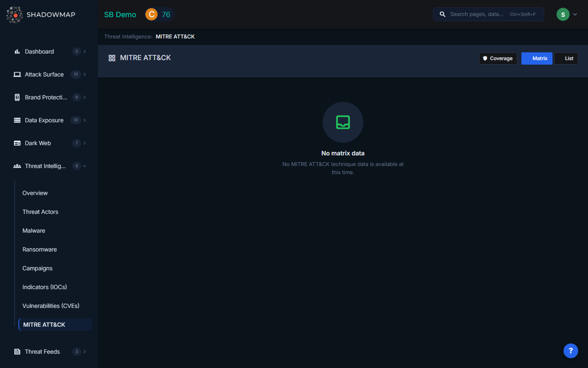Focus the Search pages, data field

(477, 14)
